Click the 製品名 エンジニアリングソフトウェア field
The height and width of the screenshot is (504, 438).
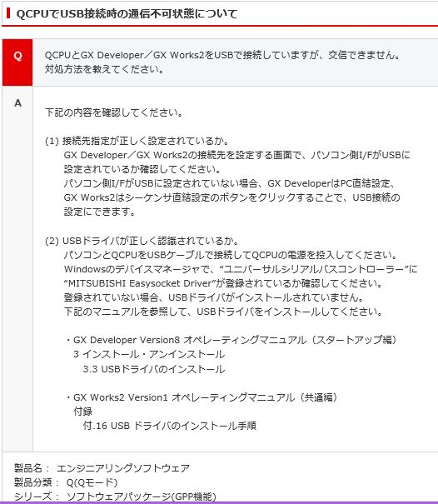(102, 468)
